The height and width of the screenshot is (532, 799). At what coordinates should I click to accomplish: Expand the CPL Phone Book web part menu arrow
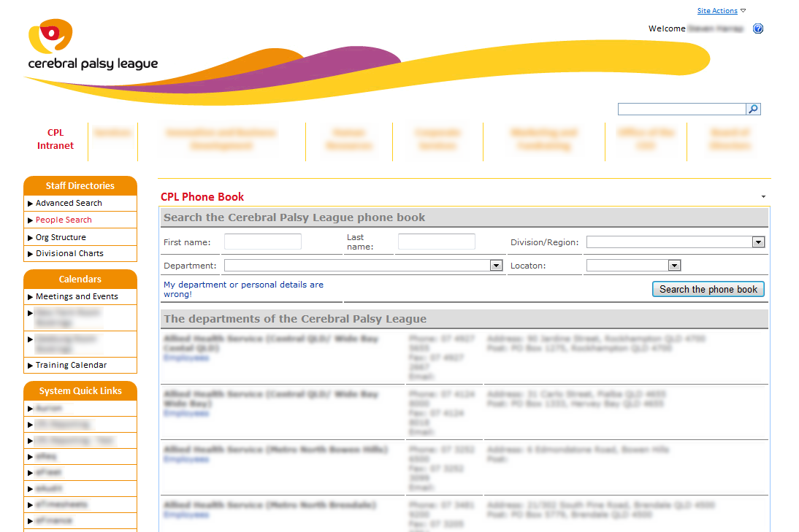tap(763, 196)
